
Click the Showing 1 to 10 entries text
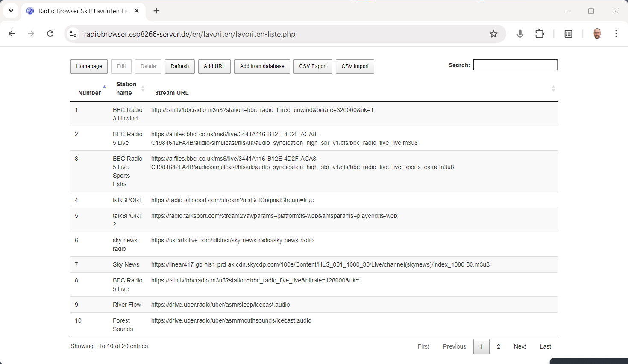[x=109, y=346]
